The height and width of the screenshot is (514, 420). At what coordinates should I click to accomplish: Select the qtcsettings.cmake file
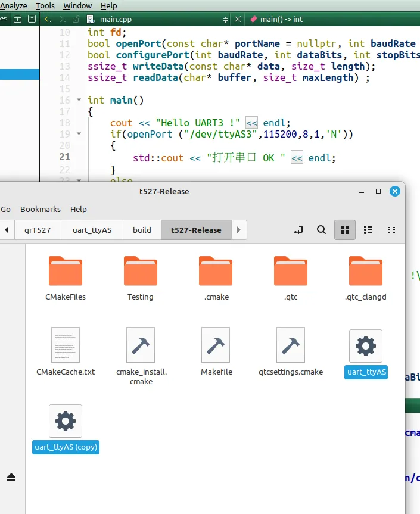tap(291, 351)
